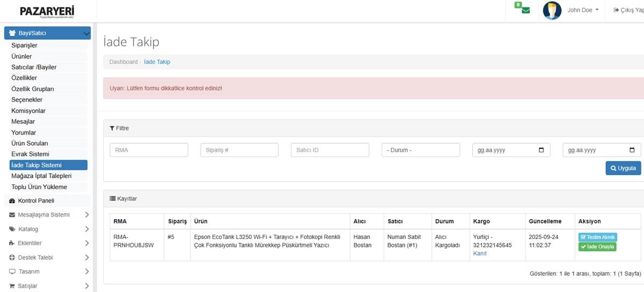Open the John Doe user dropdown
The image size is (644, 292).
click(x=583, y=10)
